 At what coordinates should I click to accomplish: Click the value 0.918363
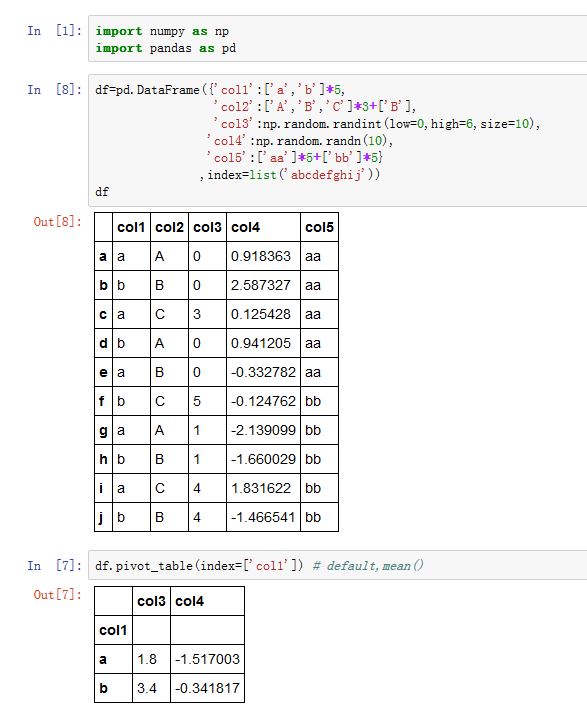261,256
